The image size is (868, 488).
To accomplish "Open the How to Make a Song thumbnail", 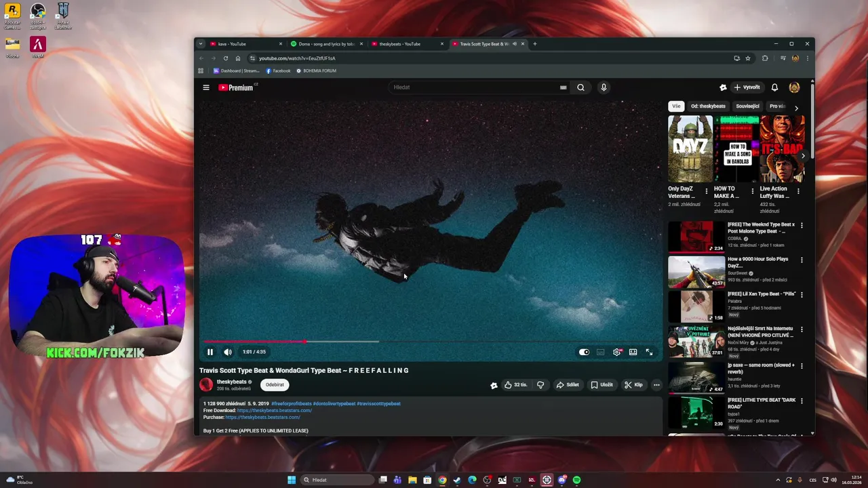I will (x=736, y=149).
